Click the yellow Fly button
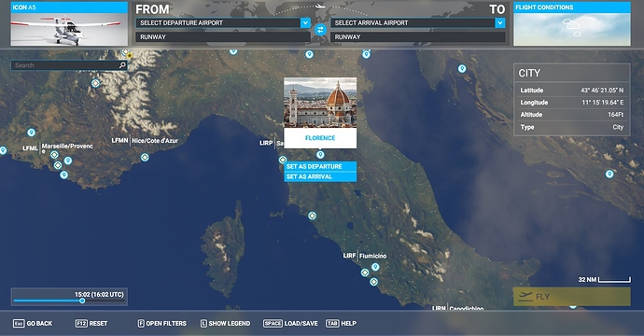Screen dimensions: 644x336 pos(572,297)
